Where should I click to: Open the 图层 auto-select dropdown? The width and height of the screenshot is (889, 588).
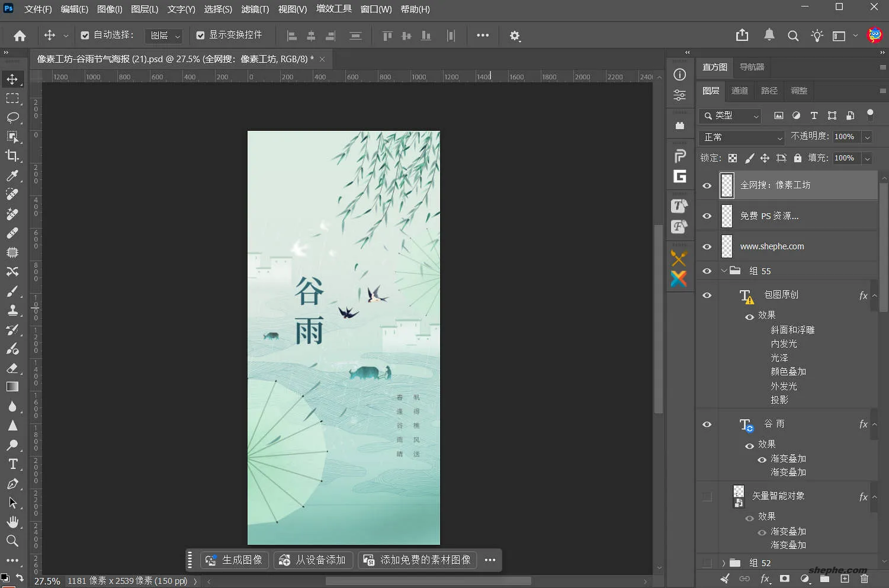point(163,36)
